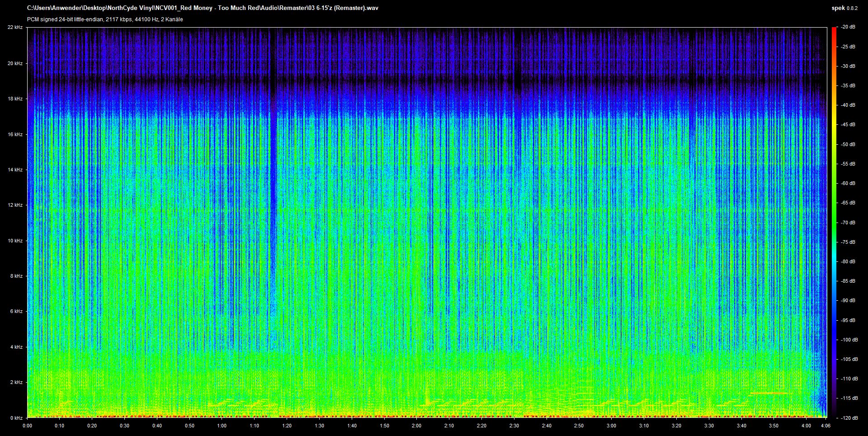The width and height of the screenshot is (868, 436).
Task: Click the file path title text
Action: tap(203, 8)
